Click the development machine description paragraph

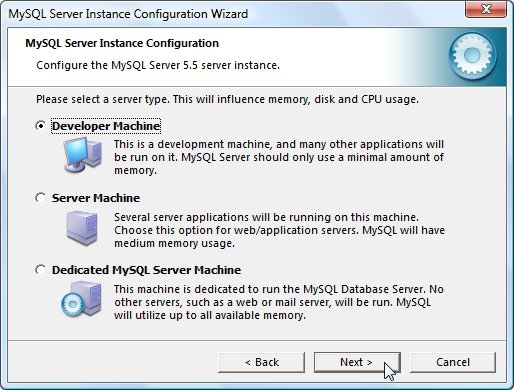coord(279,157)
